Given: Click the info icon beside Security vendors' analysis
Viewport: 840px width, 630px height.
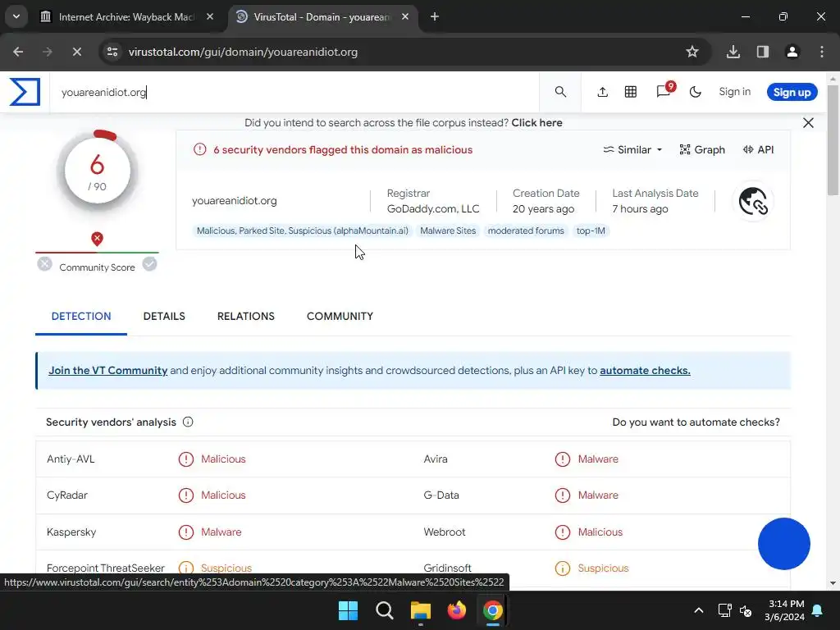Looking at the screenshot, I should click(x=188, y=422).
